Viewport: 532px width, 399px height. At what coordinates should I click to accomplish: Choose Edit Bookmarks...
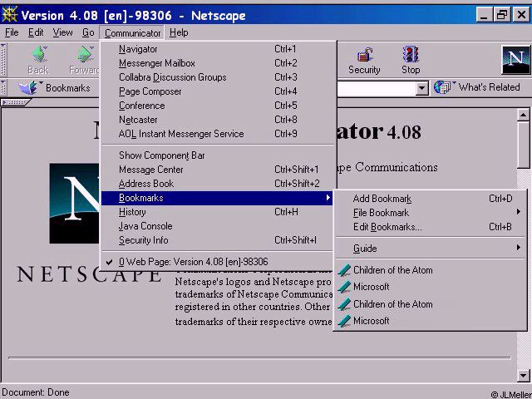tap(431, 227)
